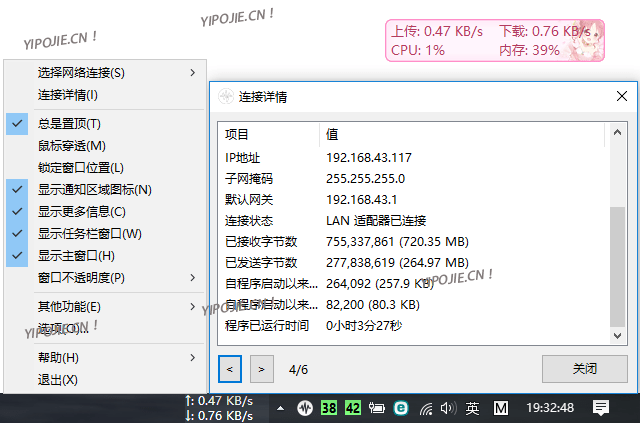Click the volume speaker tray icon
640x423 pixels.
pyautogui.click(x=449, y=408)
